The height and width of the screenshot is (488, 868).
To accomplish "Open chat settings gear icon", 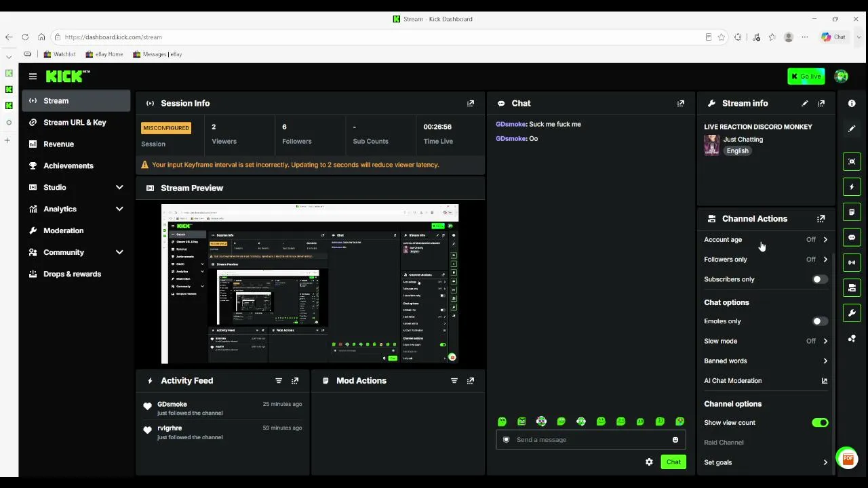I will [x=649, y=462].
